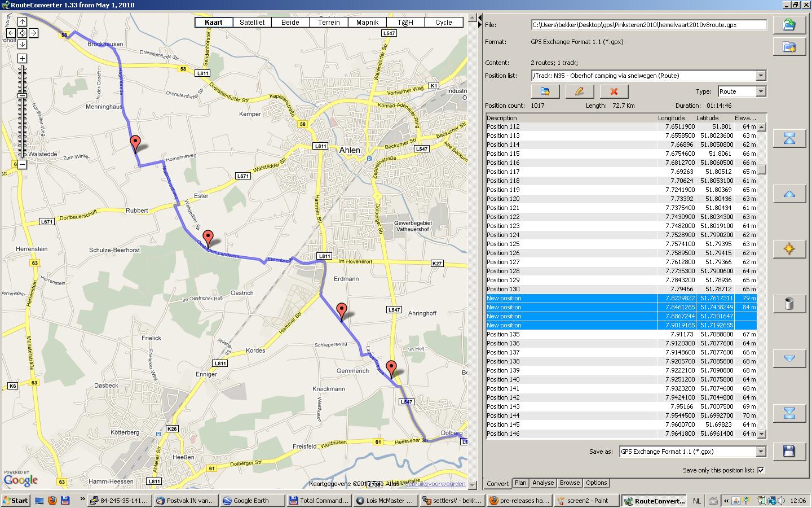
Task: Move selected positions up one step
Action: tap(789, 194)
